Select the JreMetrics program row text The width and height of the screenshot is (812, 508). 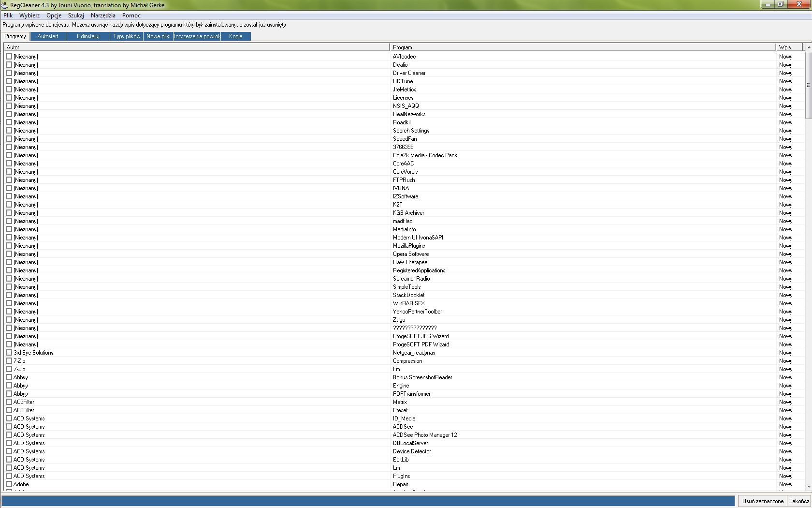tap(405, 90)
